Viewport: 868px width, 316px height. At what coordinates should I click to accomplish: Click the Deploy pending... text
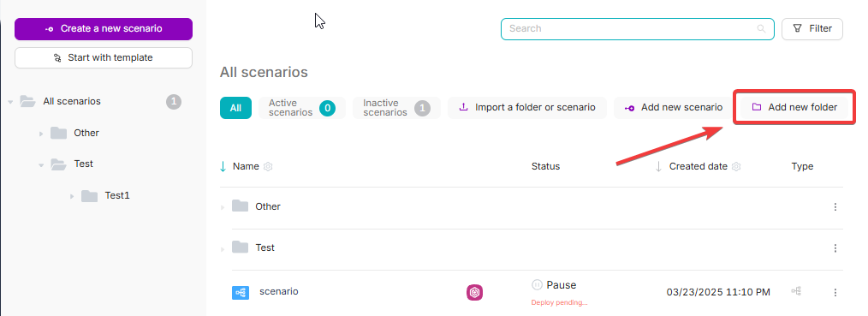point(559,302)
